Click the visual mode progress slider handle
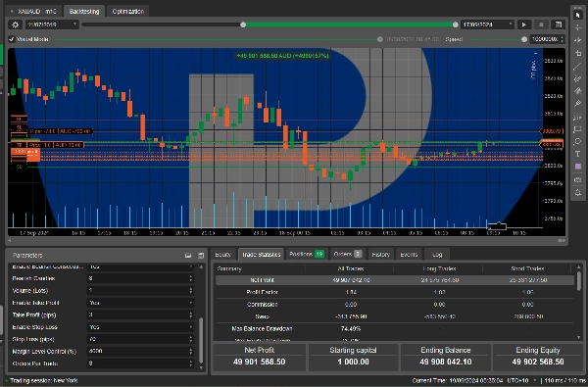Image resolution: width=588 pixels, height=387 pixels. click(380, 39)
